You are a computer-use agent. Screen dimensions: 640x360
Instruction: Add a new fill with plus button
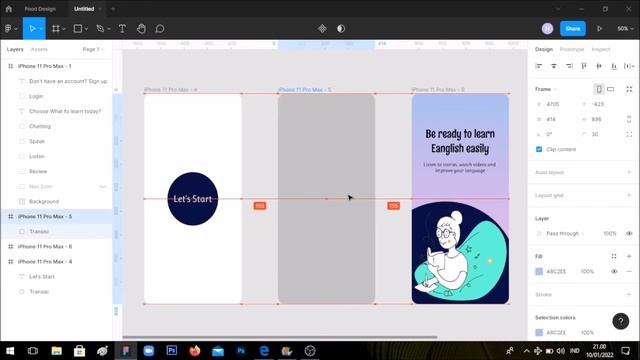(x=629, y=256)
